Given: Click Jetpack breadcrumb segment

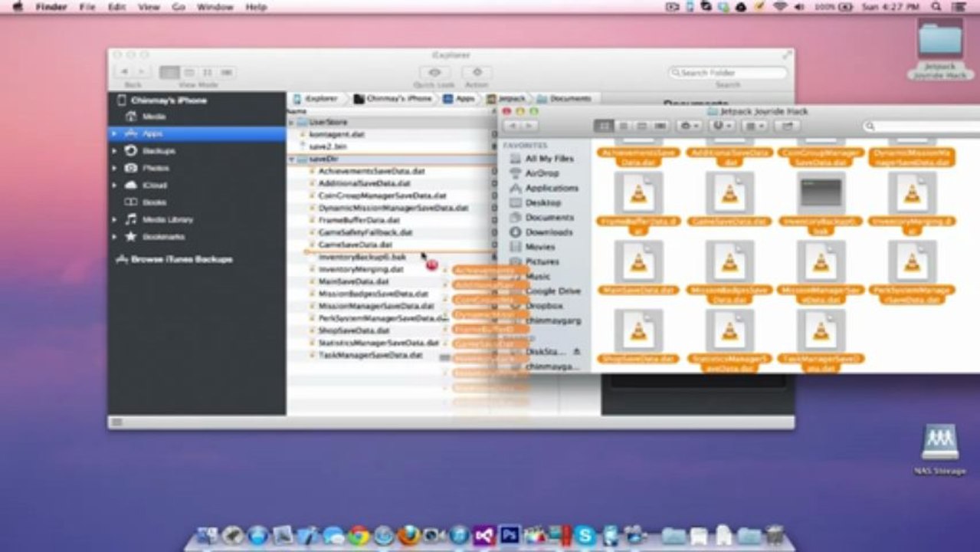Looking at the screenshot, I should click(x=506, y=99).
